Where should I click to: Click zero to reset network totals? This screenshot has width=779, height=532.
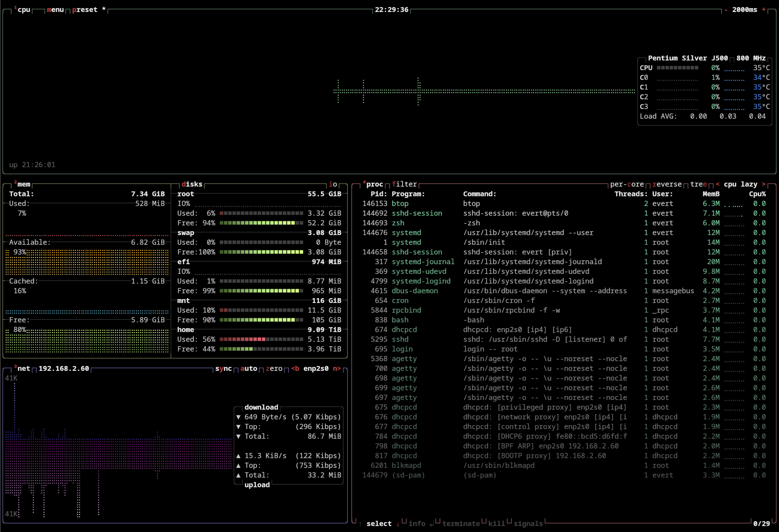274,368
